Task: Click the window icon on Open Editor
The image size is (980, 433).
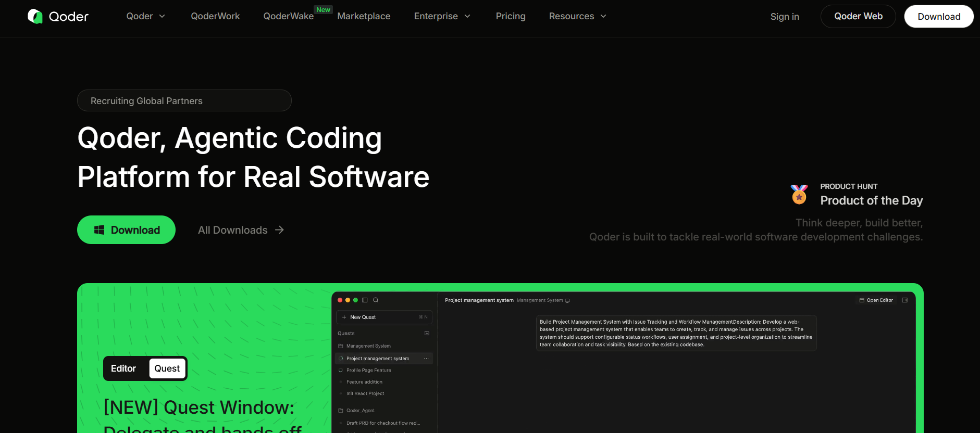Action: [x=862, y=300]
